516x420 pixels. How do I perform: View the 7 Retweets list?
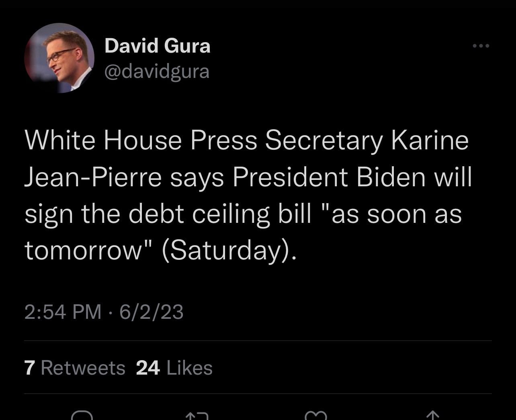[75, 368]
